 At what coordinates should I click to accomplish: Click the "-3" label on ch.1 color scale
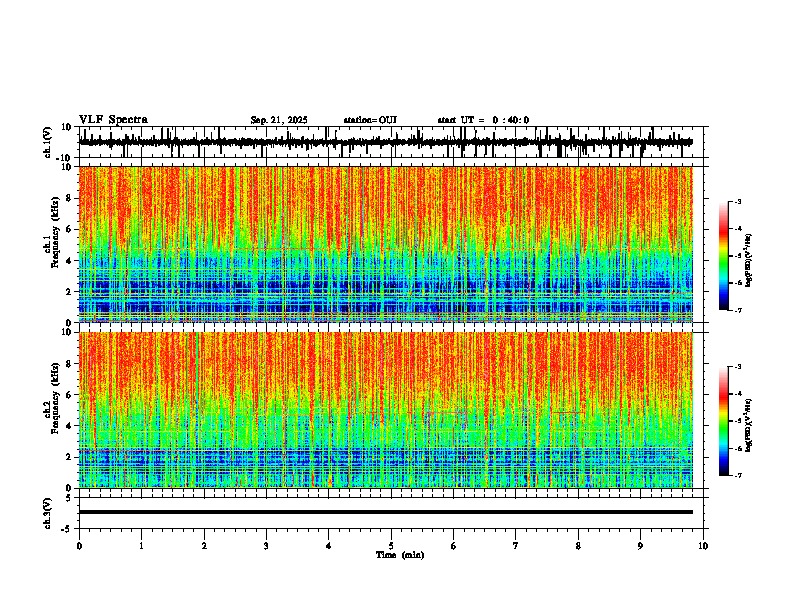coord(738,201)
